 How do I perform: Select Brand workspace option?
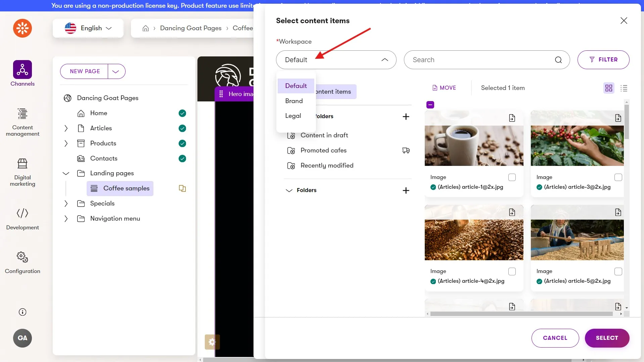(x=296, y=101)
